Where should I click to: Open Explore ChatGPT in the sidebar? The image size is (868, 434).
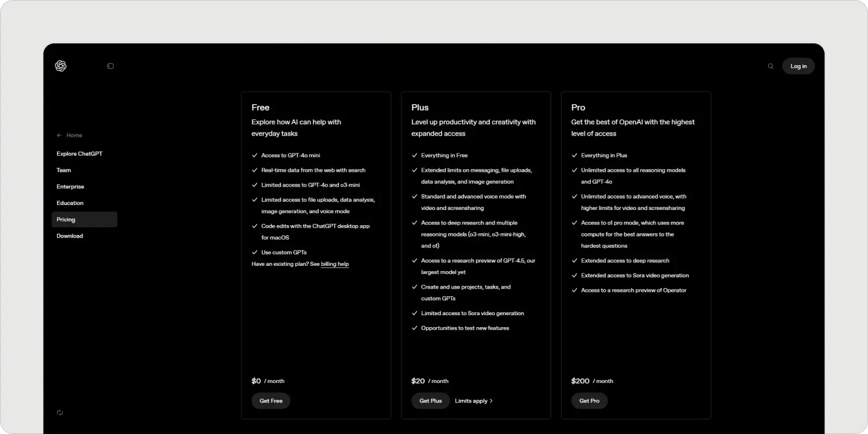(x=79, y=154)
